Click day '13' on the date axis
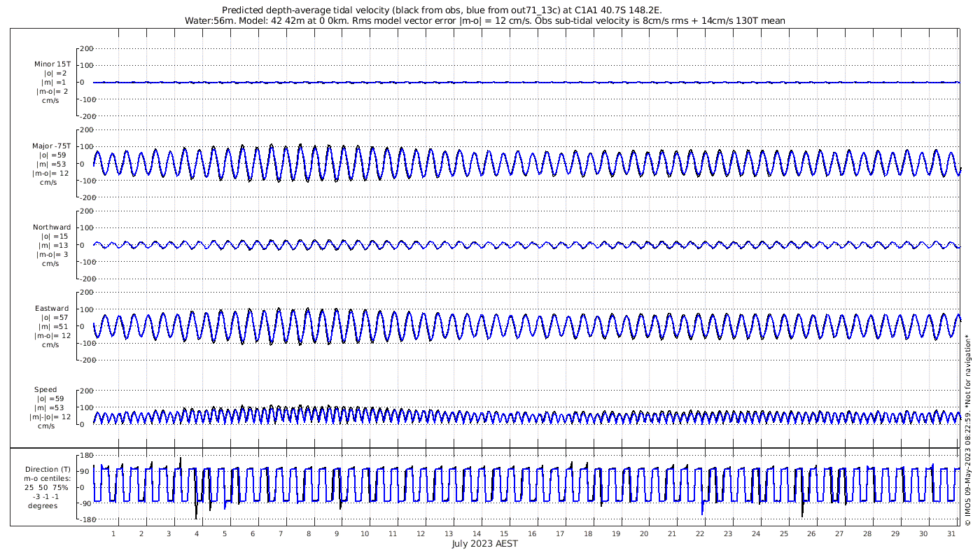 point(449,534)
